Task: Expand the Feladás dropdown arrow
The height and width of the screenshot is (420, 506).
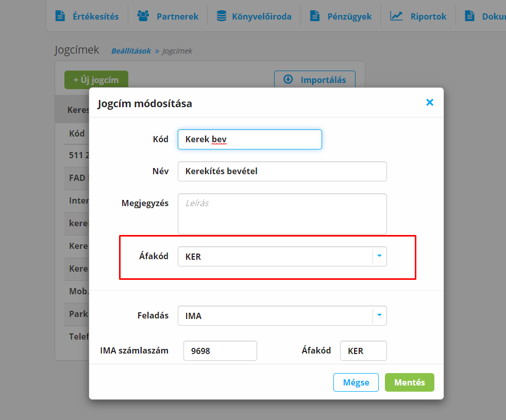Action: pyautogui.click(x=380, y=315)
